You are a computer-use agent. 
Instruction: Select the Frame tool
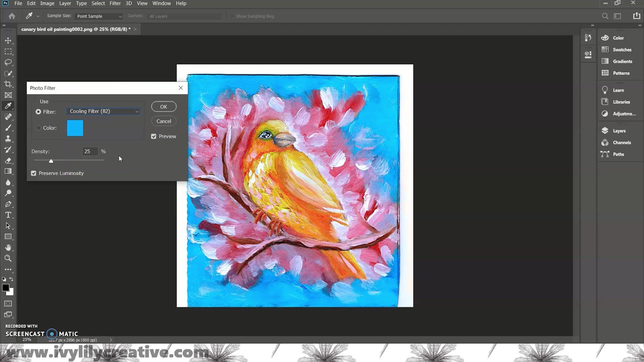point(8,95)
